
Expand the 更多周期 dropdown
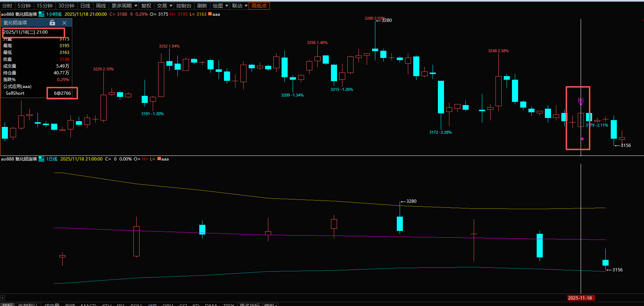tap(124, 6)
